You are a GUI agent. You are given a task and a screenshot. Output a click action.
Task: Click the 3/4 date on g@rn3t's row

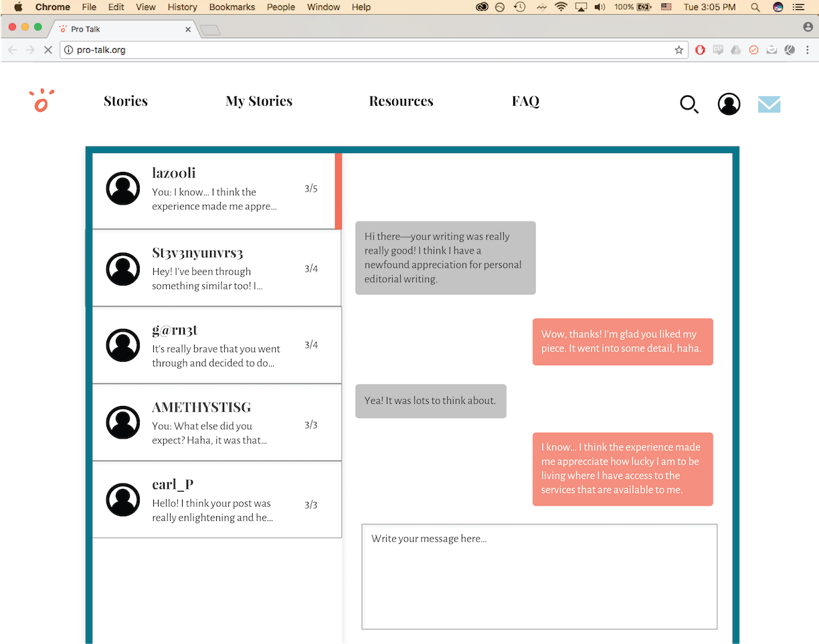pos(311,345)
